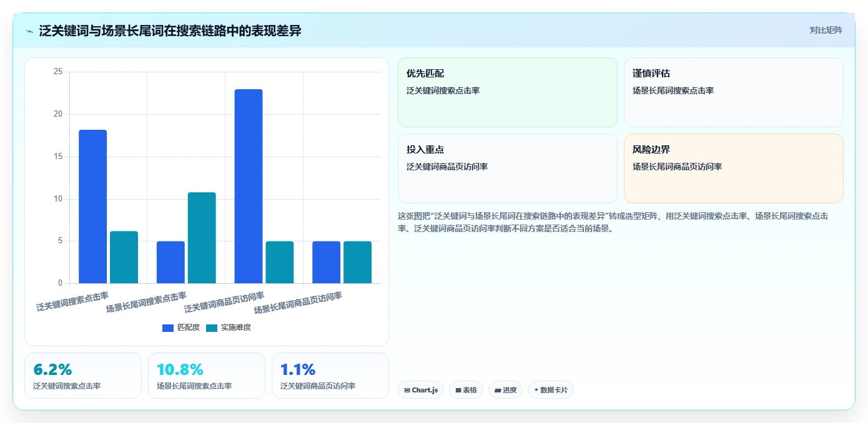Click the 10.8% value
Image resolution: width=868 pixels, height=423 pixels.
pyautogui.click(x=180, y=369)
